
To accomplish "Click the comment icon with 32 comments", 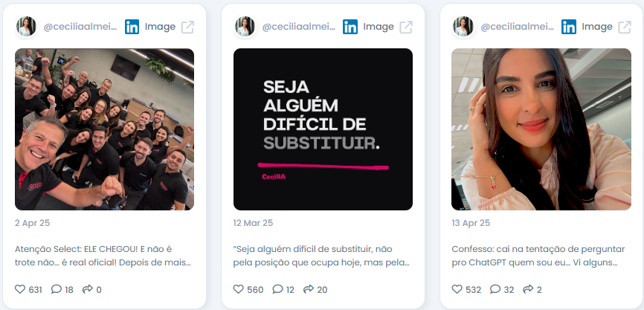I will pyautogui.click(x=495, y=289).
